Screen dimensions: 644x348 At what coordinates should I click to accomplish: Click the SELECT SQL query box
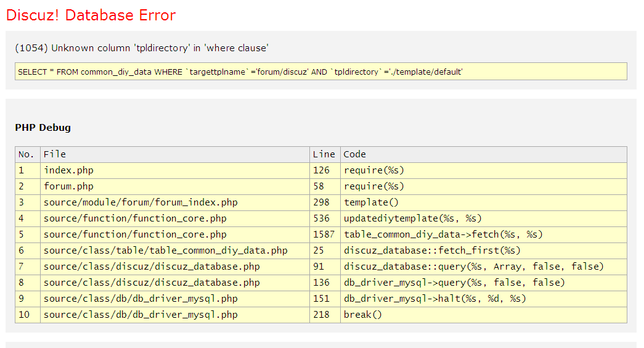pyautogui.click(x=321, y=72)
